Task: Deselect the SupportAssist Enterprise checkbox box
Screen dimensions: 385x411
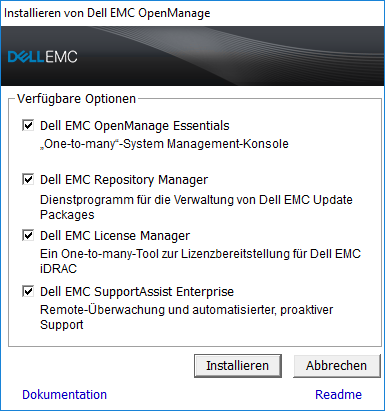Action: pos(28,291)
